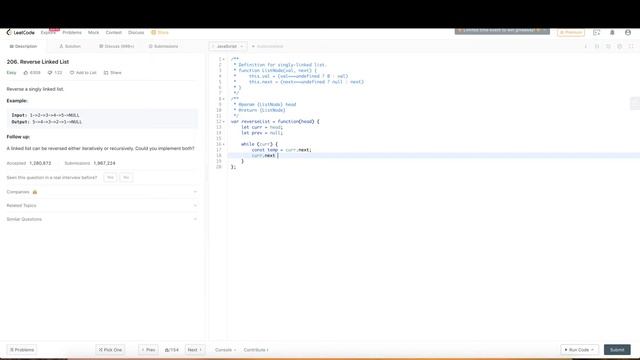Collapse the while loop fold at line 16
This screenshot has height=360, width=640.
(x=224, y=144)
